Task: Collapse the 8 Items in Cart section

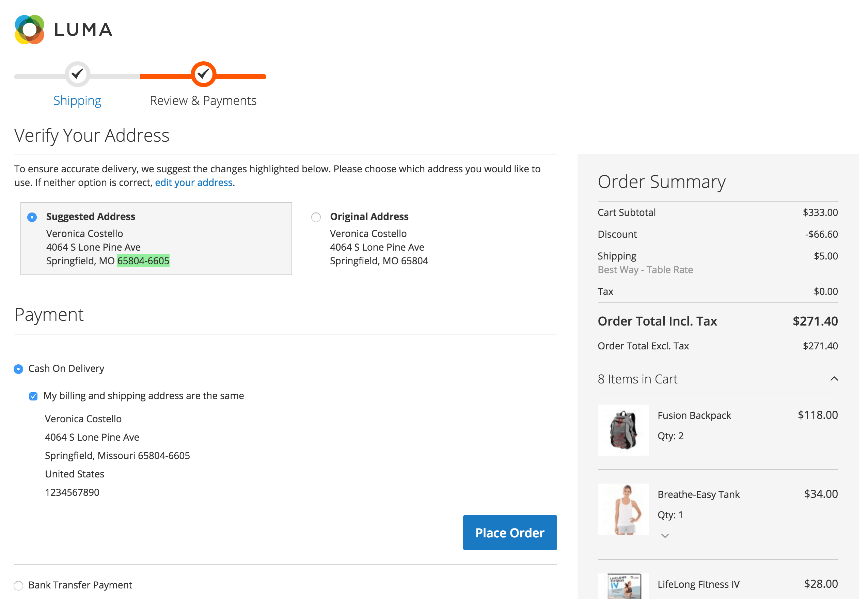Action: (x=834, y=379)
